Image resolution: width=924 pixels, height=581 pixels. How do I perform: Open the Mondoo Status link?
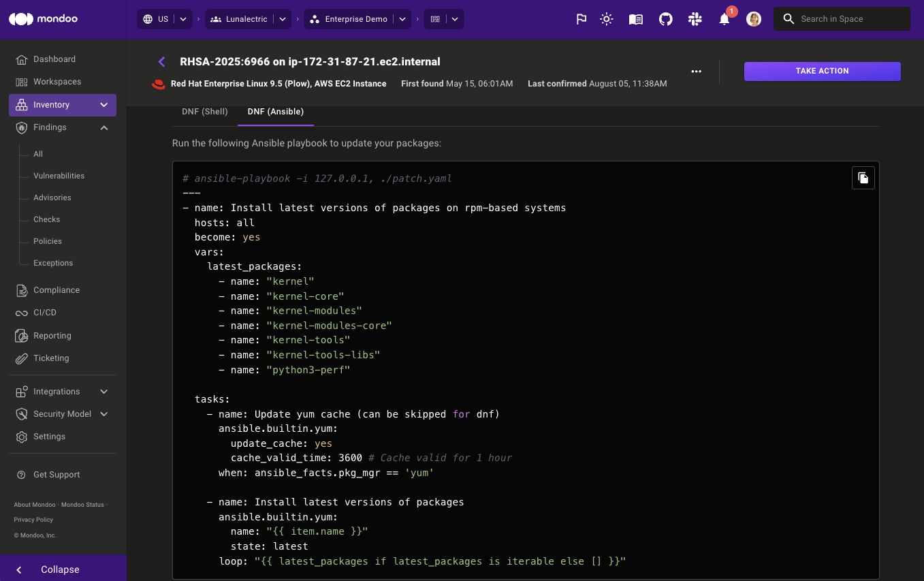(x=82, y=505)
